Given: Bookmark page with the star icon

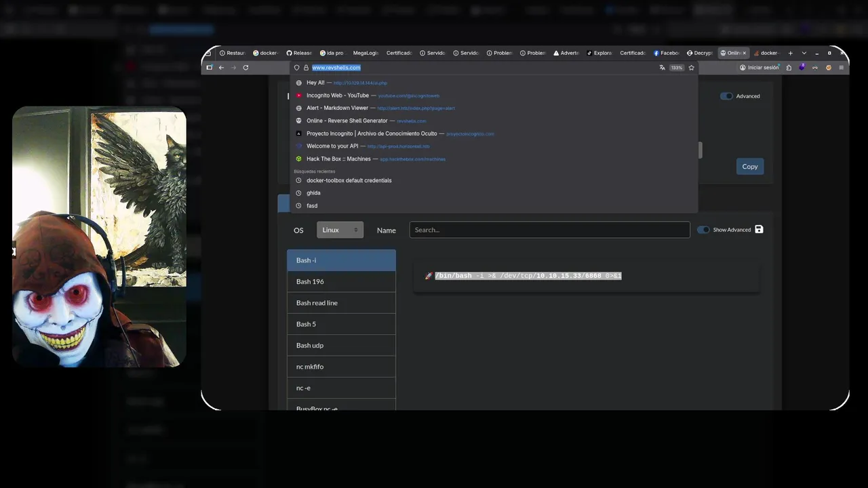Looking at the screenshot, I should (x=692, y=68).
